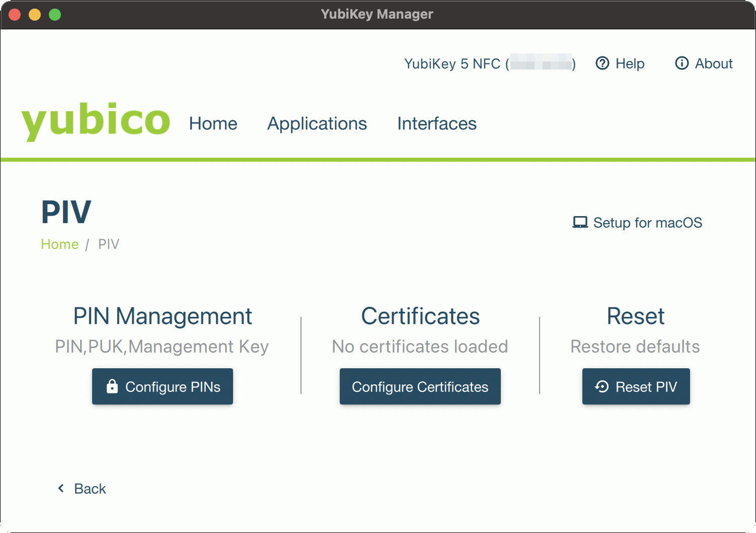
Task: Select the yubico logo
Action: (96, 121)
